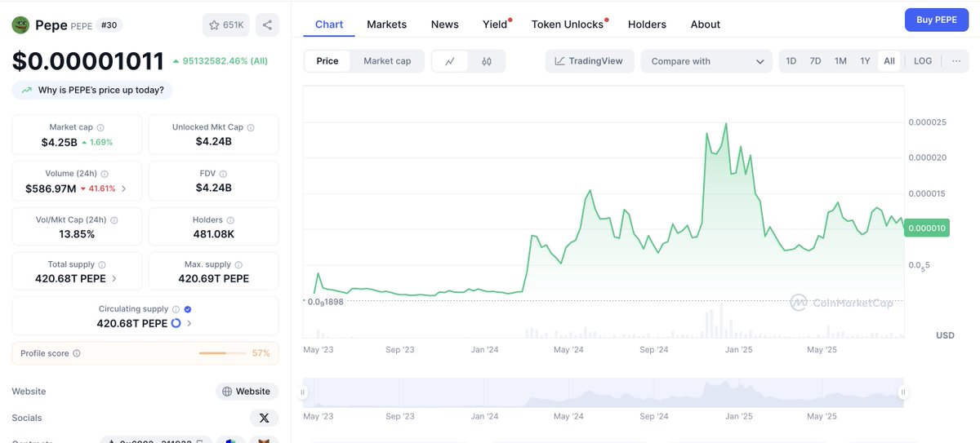Switch to line chart view
The width and height of the screenshot is (980, 443).
point(450,61)
